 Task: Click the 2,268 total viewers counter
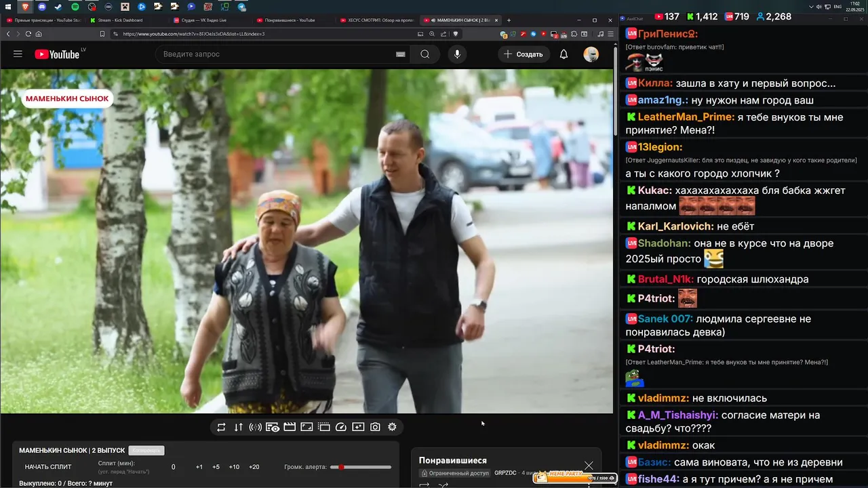click(774, 16)
